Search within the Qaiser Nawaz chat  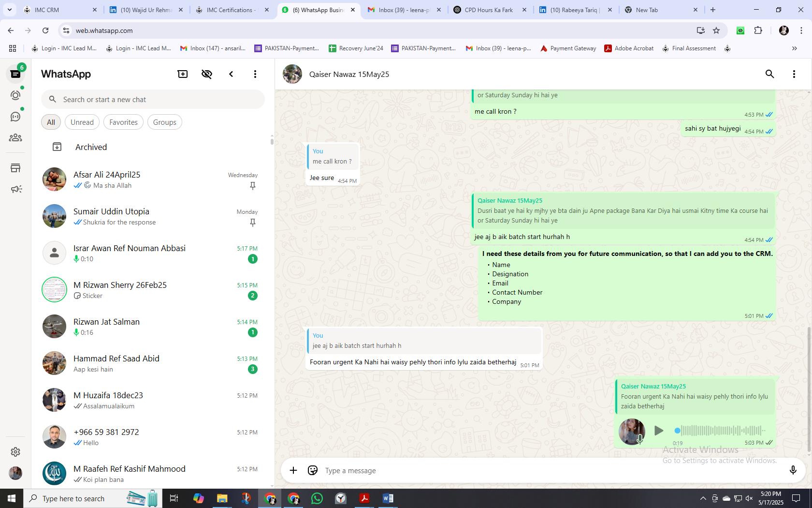click(770, 74)
